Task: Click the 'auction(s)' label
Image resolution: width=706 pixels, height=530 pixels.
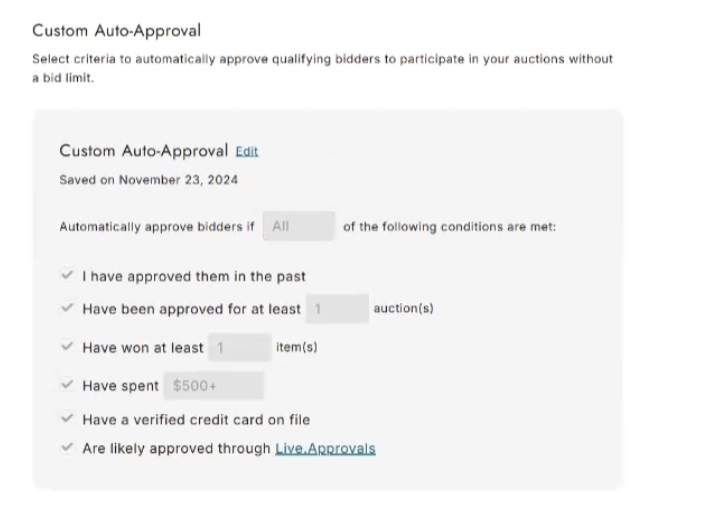Action: (403, 308)
